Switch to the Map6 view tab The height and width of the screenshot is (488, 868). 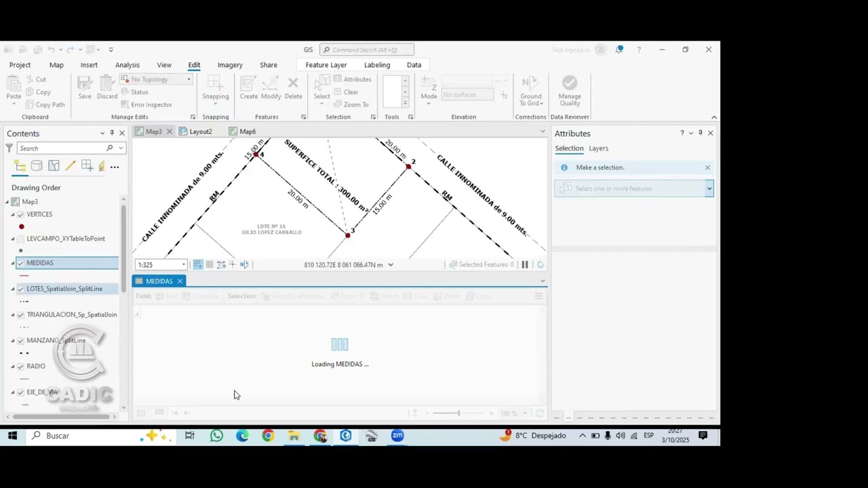(x=243, y=131)
